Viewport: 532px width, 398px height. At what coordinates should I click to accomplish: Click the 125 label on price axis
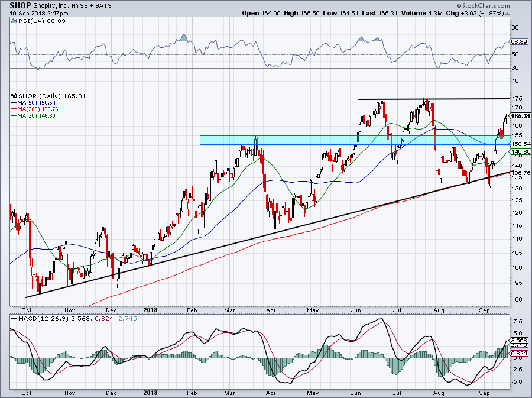(x=517, y=200)
